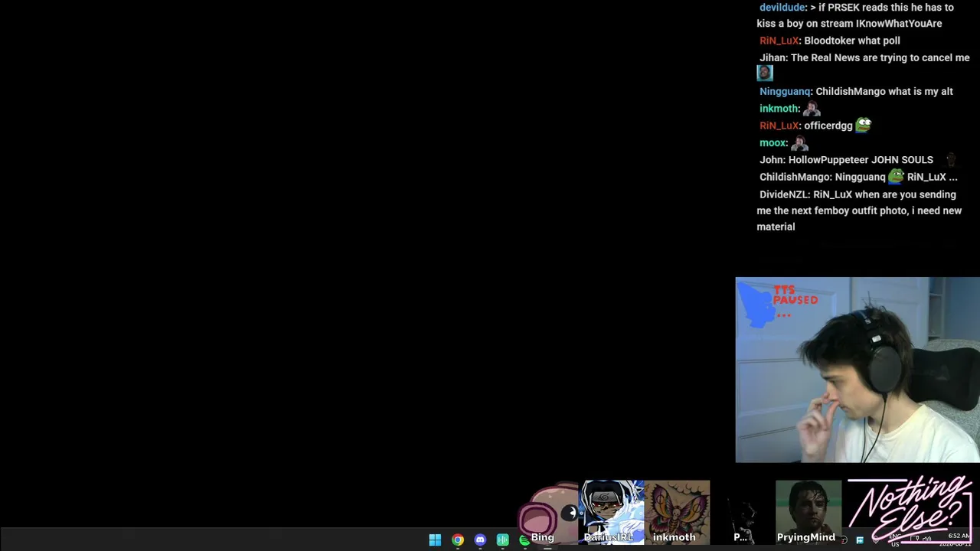This screenshot has width=980, height=551.
Task: Click the dark figure emote after JOHN SOULS
Action: [x=951, y=159]
